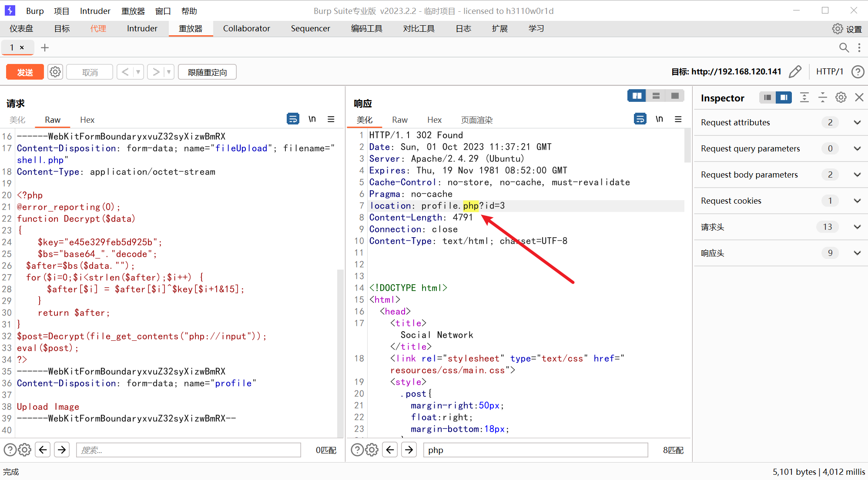This screenshot has width=868, height=480.
Task: Switch response view to Raw tab
Action: pyautogui.click(x=400, y=120)
